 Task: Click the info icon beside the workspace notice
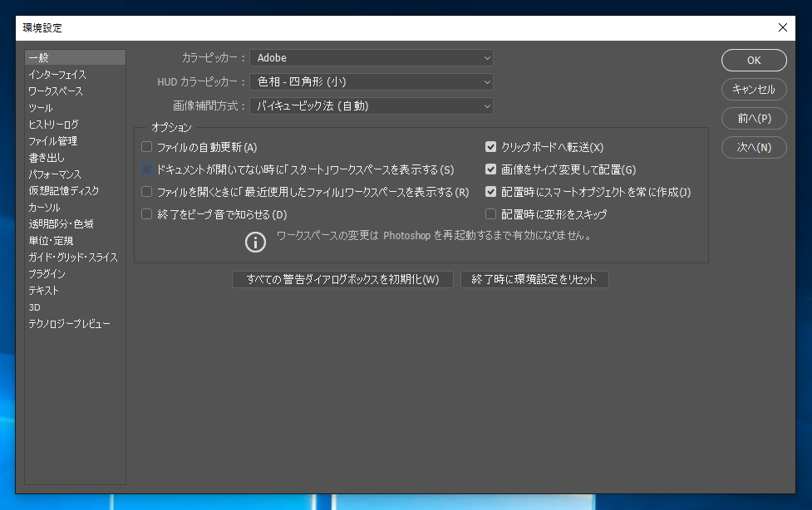pos(255,242)
